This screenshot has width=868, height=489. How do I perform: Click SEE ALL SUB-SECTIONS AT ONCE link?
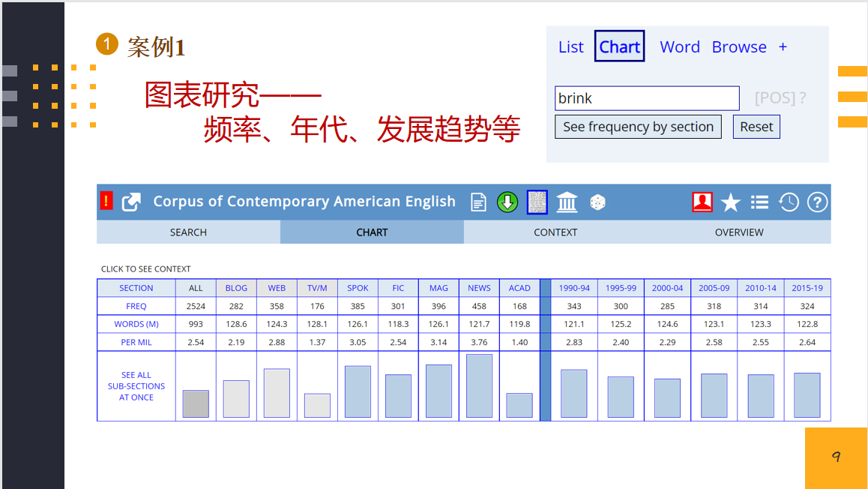136,386
